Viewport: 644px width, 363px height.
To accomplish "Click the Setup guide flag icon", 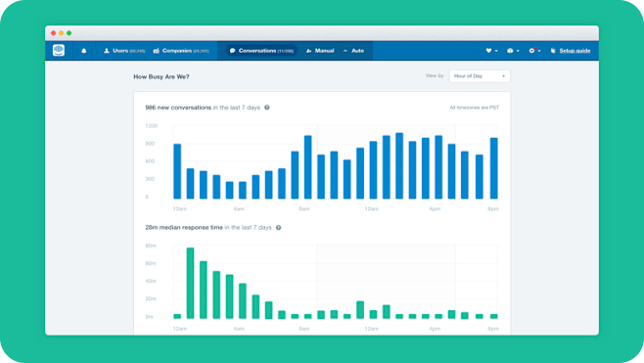I will pyautogui.click(x=553, y=51).
